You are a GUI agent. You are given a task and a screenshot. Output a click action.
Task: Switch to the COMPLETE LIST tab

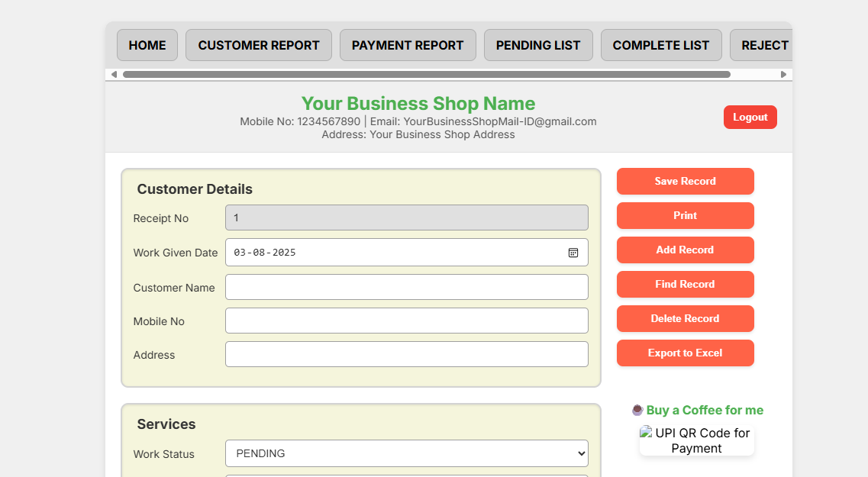click(661, 44)
